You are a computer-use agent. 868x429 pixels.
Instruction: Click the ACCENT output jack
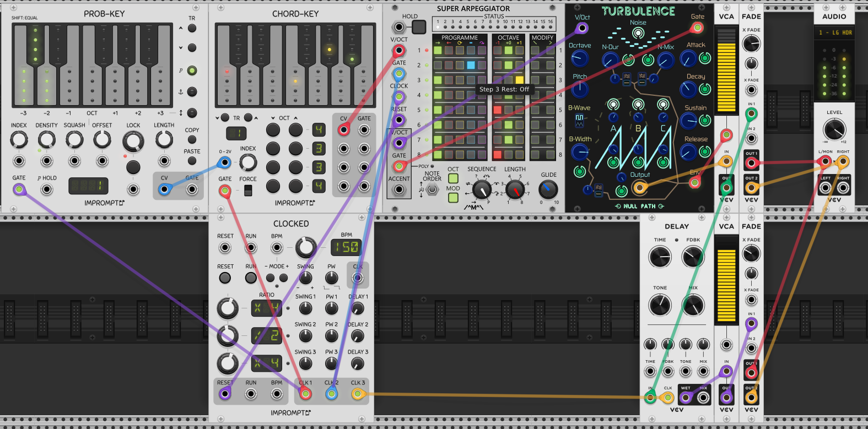click(399, 190)
